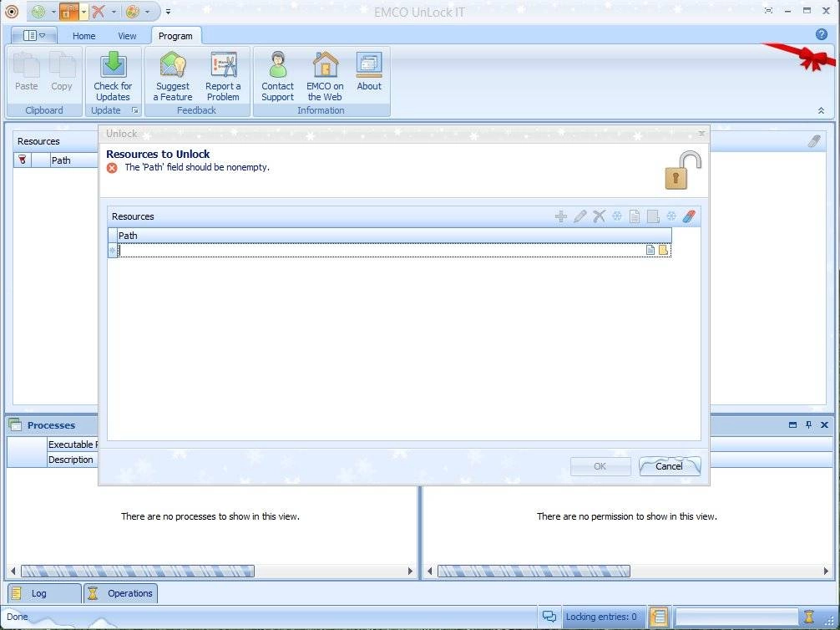Click the status bar progress bar
The image size is (840, 630).
pyautogui.click(x=736, y=617)
